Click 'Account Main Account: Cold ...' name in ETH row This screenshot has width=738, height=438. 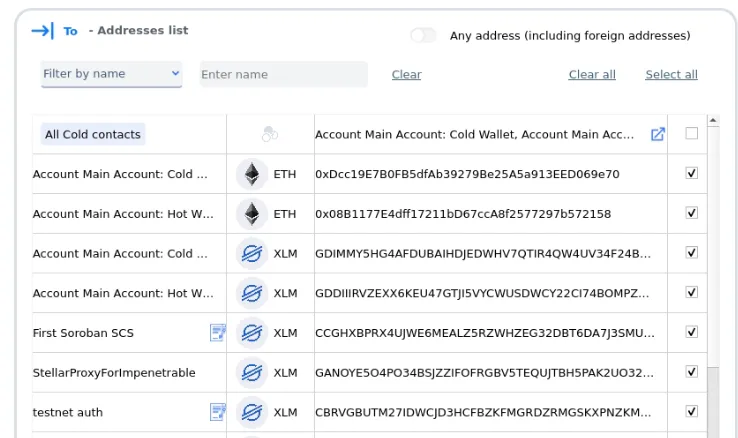click(120, 174)
